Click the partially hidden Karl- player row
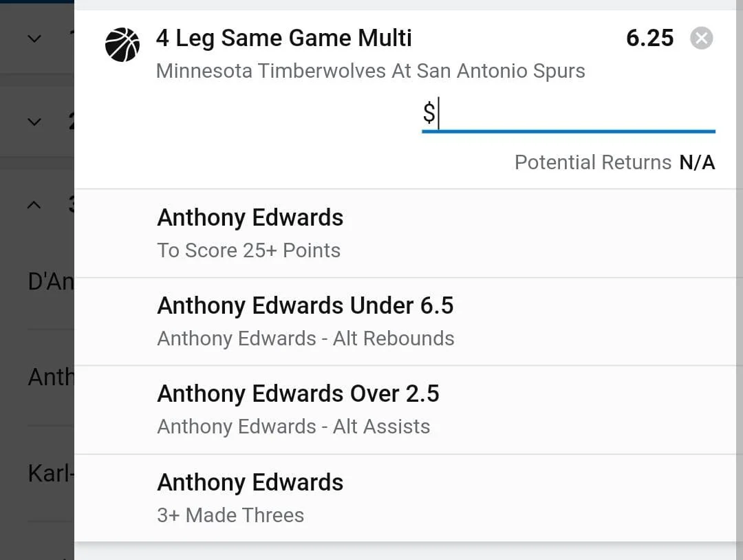Viewport: 743px width, 560px height. point(50,473)
